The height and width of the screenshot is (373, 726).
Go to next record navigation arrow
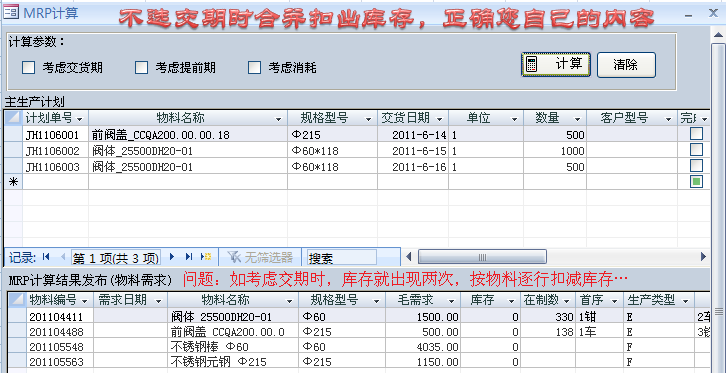click(x=172, y=257)
